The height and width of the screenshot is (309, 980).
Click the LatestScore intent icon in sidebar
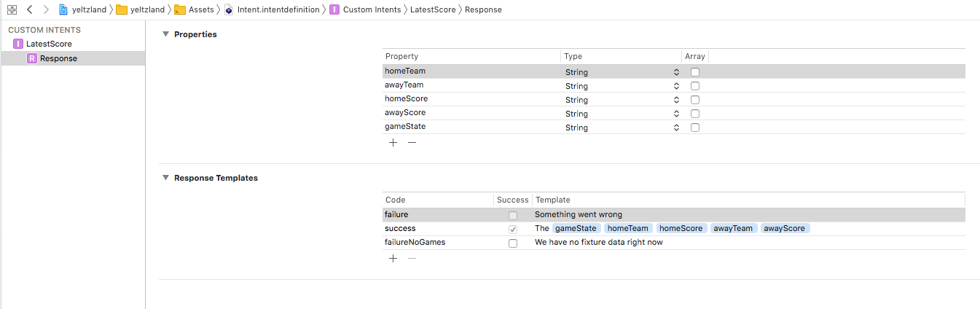[18, 44]
